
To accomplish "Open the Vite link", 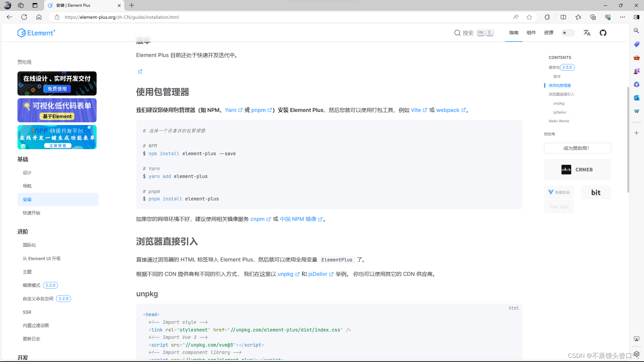I will 419,110.
